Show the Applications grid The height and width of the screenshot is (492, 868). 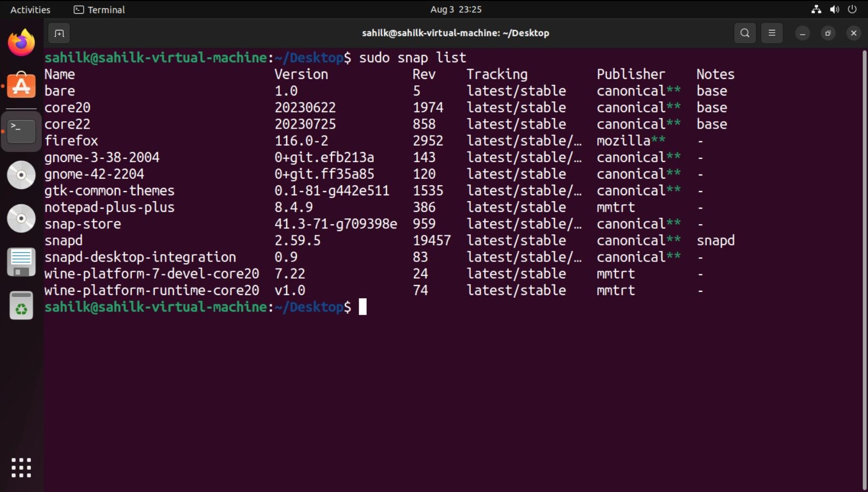pyautogui.click(x=21, y=467)
